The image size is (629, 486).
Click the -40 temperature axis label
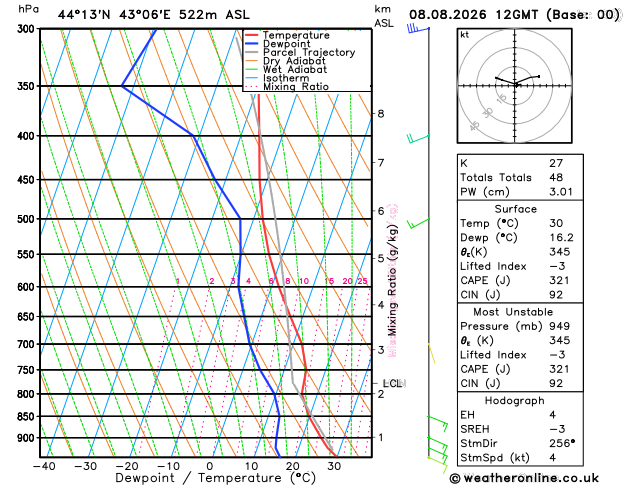44,466
